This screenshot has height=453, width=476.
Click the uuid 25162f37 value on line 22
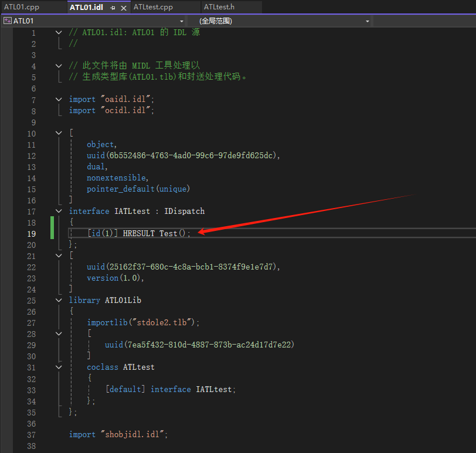click(x=191, y=267)
